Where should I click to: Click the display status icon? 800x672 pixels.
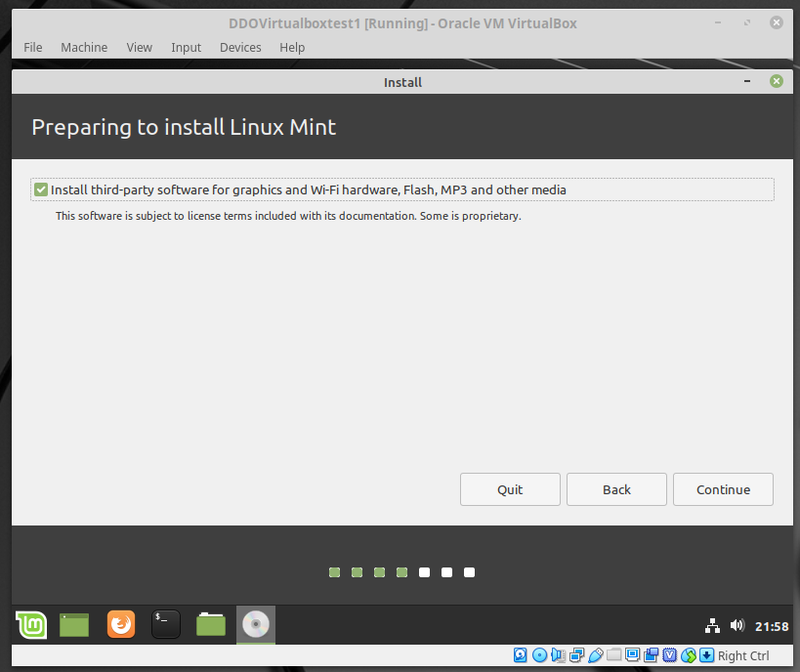(x=633, y=655)
